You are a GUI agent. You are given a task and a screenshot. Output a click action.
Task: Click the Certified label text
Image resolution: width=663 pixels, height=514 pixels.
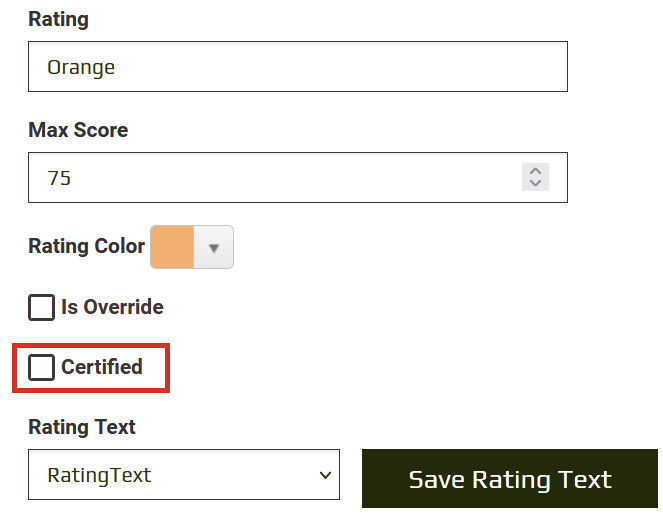(102, 367)
